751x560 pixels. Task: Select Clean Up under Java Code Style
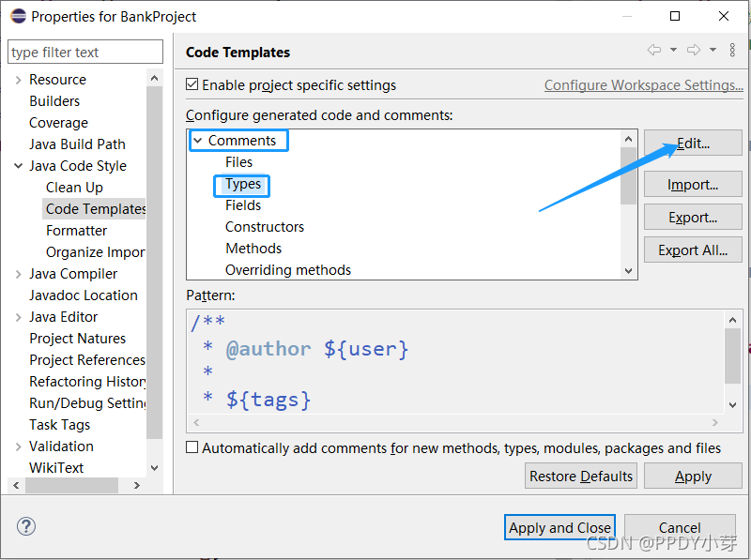74,188
